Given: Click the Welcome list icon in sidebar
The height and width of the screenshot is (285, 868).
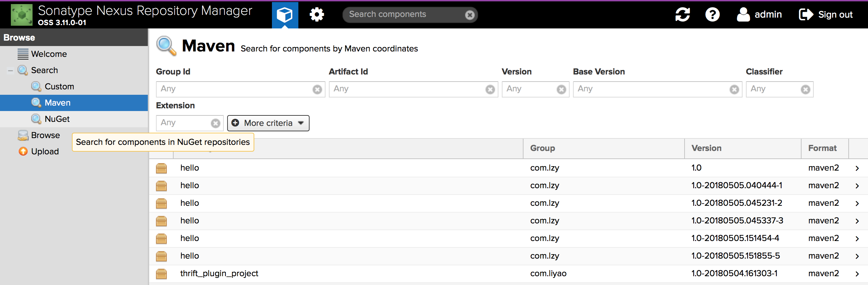Looking at the screenshot, I should click(x=23, y=54).
